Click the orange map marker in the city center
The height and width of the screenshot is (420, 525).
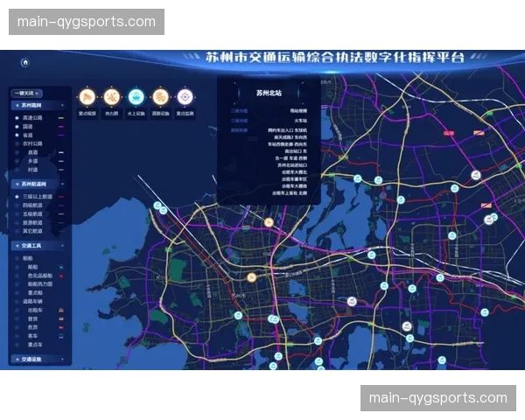[251, 278]
